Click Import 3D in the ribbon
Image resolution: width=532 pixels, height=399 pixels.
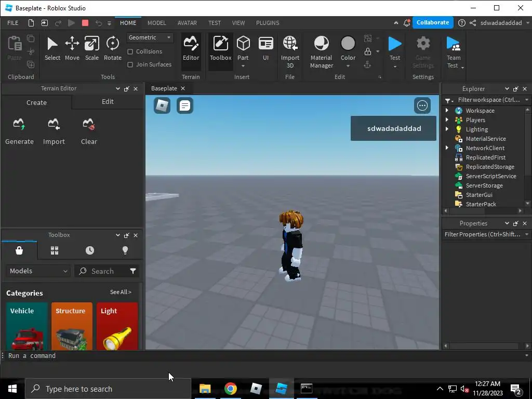pyautogui.click(x=290, y=52)
